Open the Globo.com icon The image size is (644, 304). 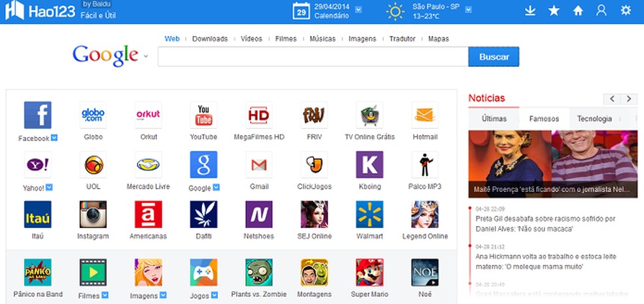pyautogui.click(x=93, y=115)
